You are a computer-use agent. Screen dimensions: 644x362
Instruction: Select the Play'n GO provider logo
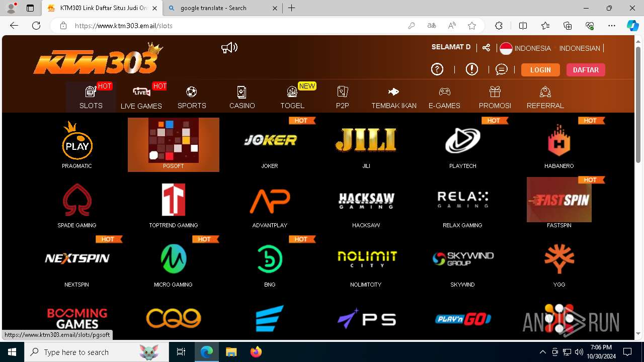(463, 319)
